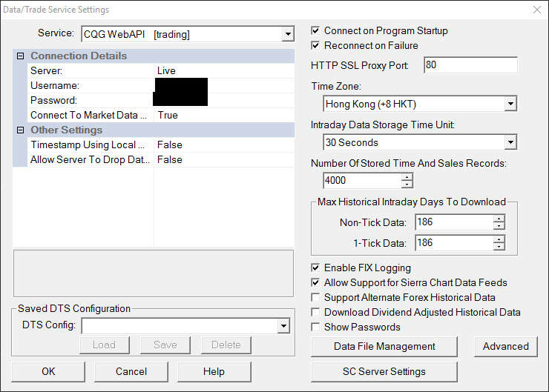Image resolution: width=549 pixels, height=392 pixels.
Task: Disable Reconnect on Failure
Action: (316, 46)
